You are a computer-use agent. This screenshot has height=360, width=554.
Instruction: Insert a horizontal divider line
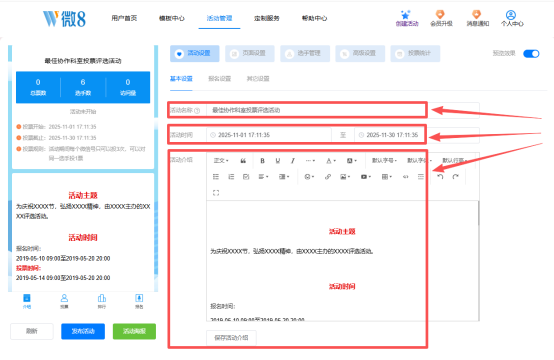(x=421, y=177)
